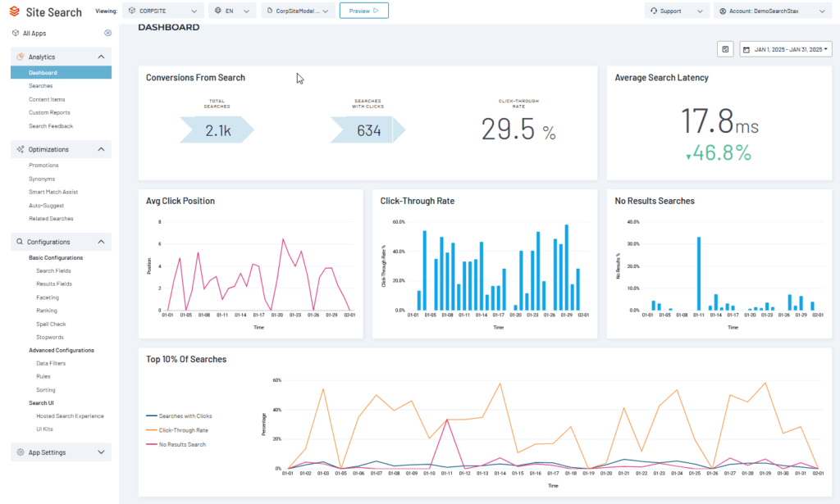This screenshot has width=840, height=504.
Task: Click the report icon beside the date range
Action: pos(725,49)
